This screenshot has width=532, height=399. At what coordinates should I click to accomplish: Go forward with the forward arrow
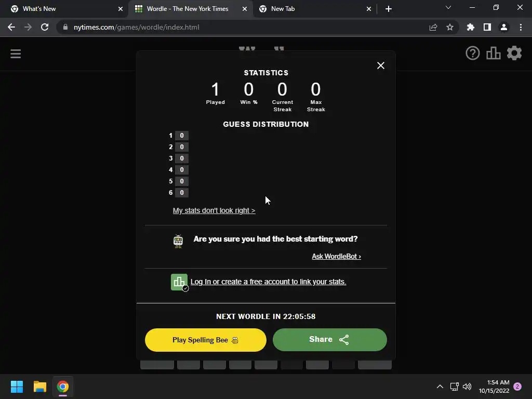pos(28,27)
